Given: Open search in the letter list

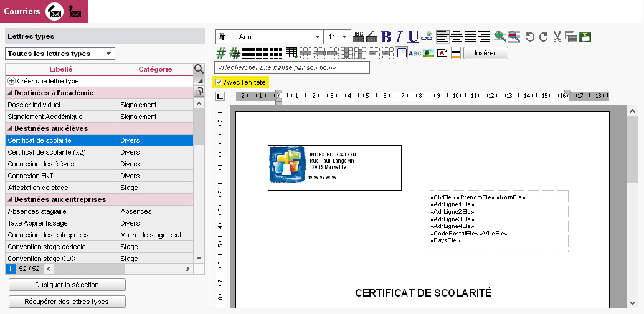Looking at the screenshot, I should (199, 69).
